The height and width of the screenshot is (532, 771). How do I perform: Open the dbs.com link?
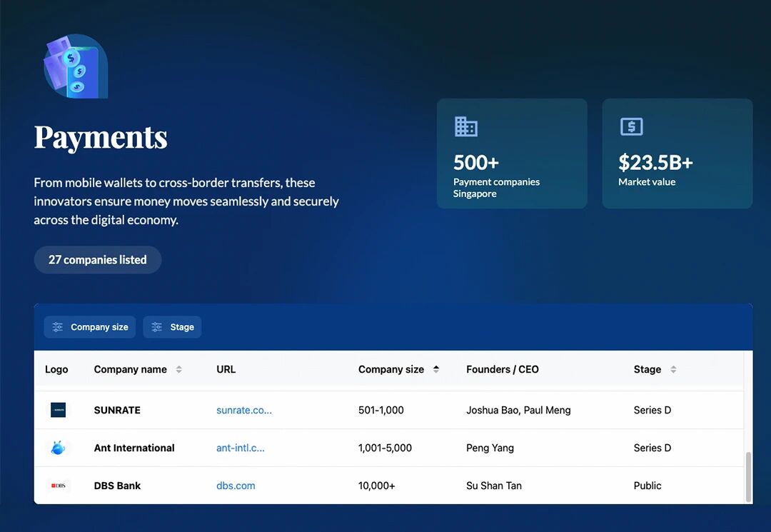pos(236,486)
